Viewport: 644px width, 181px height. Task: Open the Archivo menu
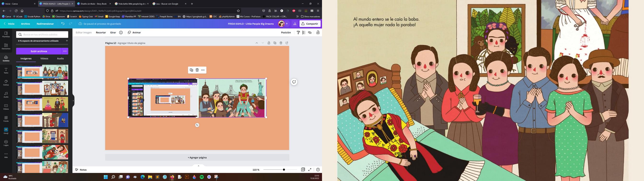25,24
